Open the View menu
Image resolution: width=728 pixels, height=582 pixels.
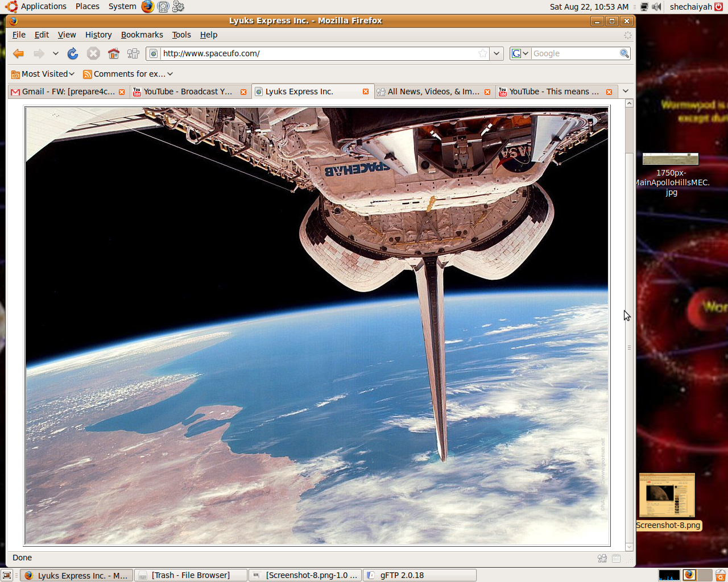pyautogui.click(x=67, y=35)
